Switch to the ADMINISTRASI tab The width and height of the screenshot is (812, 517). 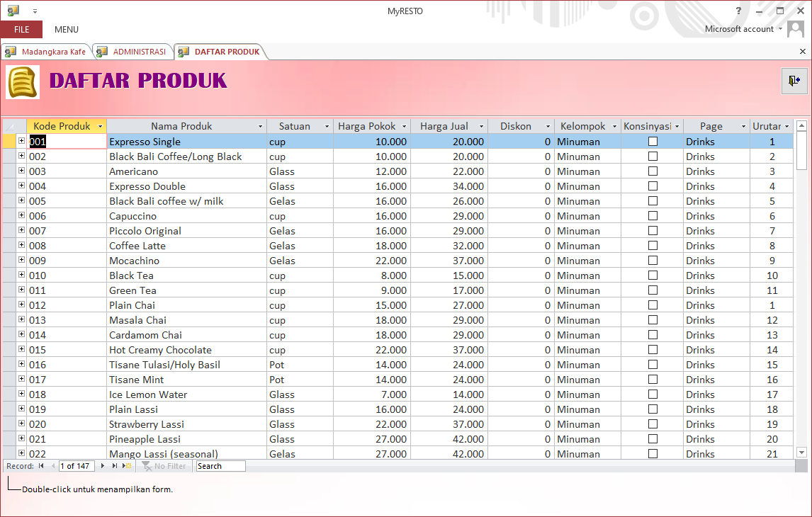point(132,52)
